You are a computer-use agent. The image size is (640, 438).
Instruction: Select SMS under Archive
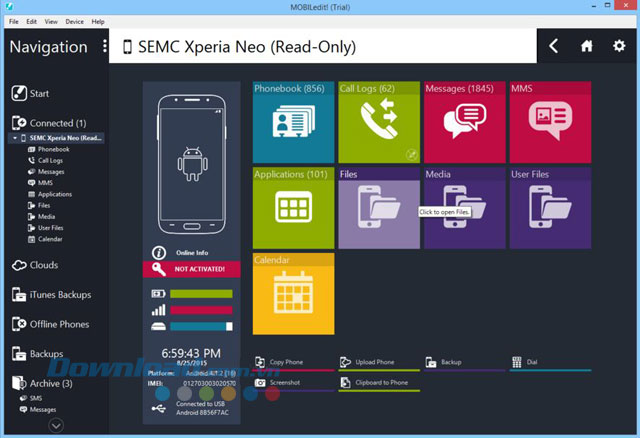tap(31, 398)
